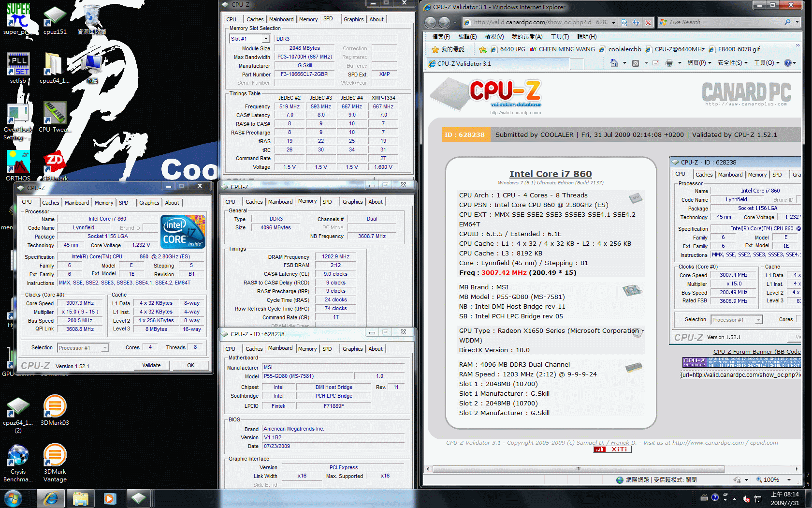This screenshot has height=508, width=812.
Task: Open the RSS feeds button in IE
Action: 636,63
